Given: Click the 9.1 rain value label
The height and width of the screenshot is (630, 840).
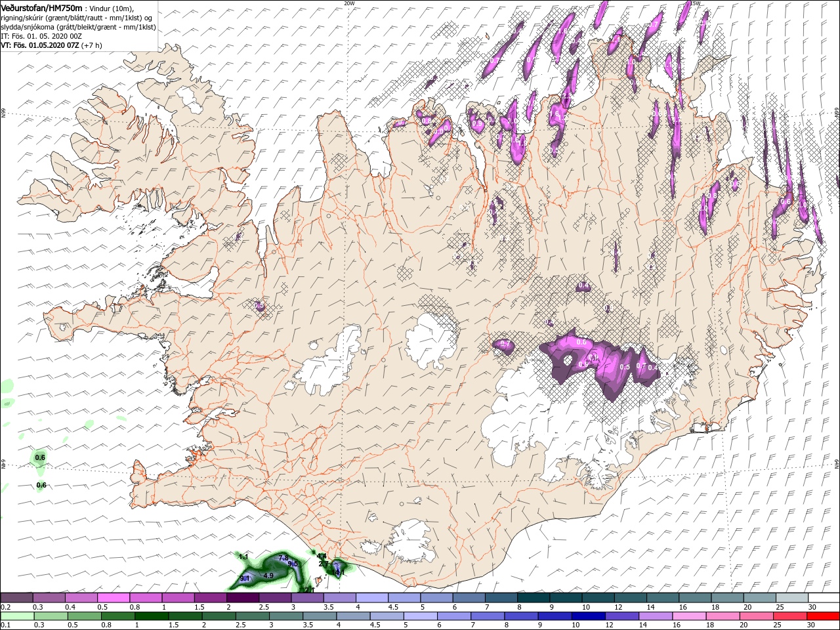Looking at the screenshot, I should pos(245,578).
